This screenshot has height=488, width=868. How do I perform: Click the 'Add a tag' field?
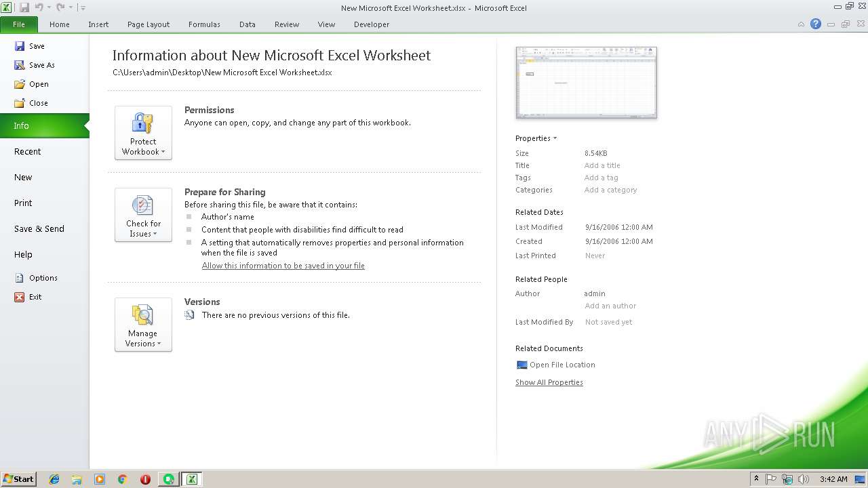click(x=601, y=178)
